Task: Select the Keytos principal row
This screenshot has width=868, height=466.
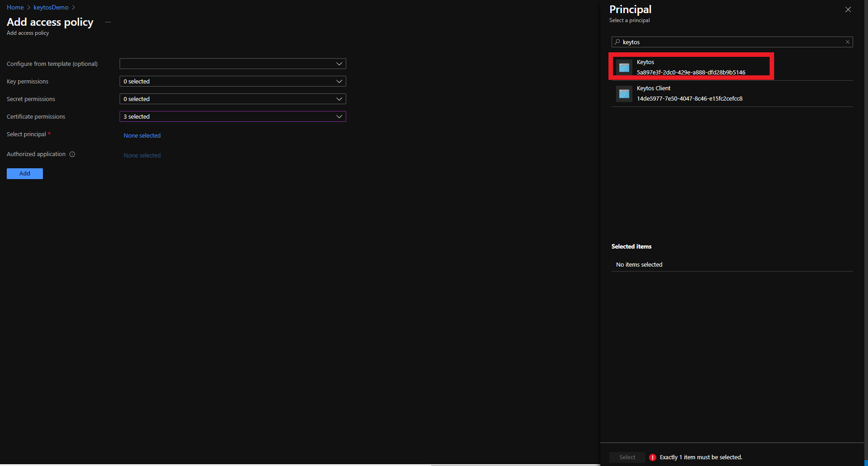Action: pos(732,67)
